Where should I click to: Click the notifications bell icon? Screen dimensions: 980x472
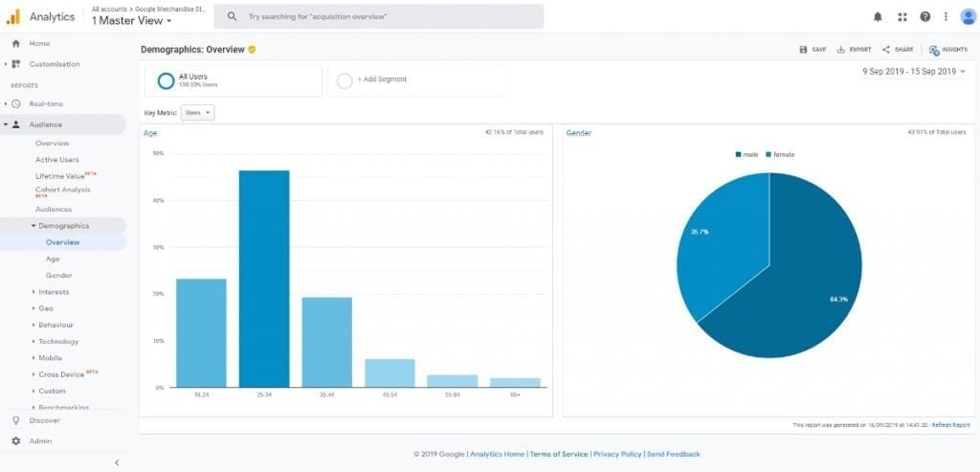(879, 16)
